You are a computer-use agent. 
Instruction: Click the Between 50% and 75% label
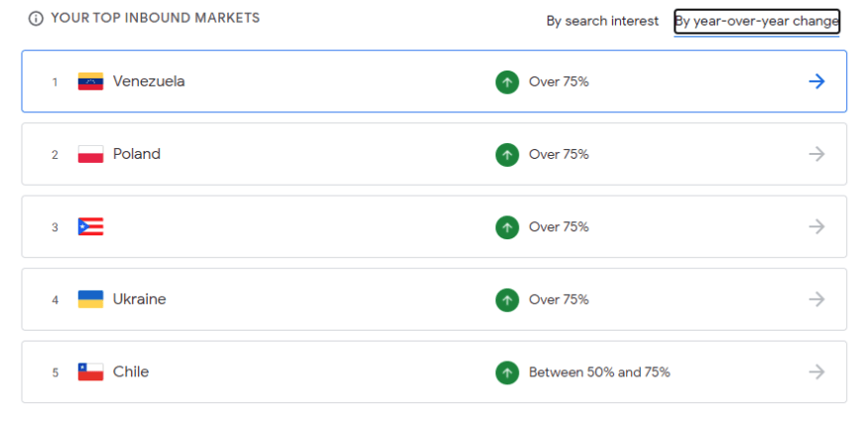pos(599,372)
